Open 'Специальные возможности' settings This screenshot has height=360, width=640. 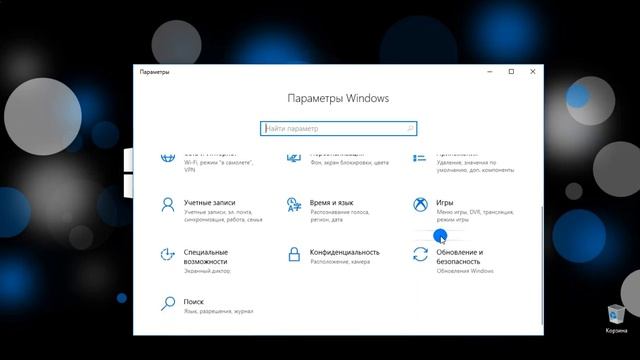(x=205, y=257)
